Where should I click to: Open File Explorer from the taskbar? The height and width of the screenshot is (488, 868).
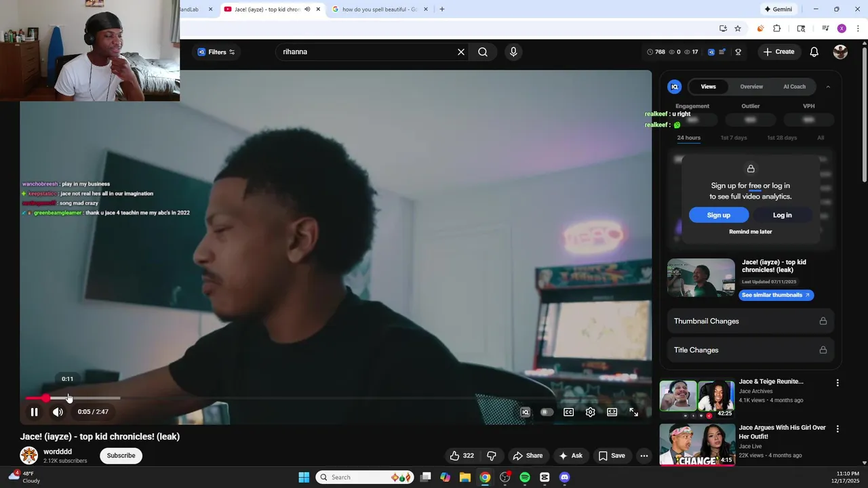(465, 477)
